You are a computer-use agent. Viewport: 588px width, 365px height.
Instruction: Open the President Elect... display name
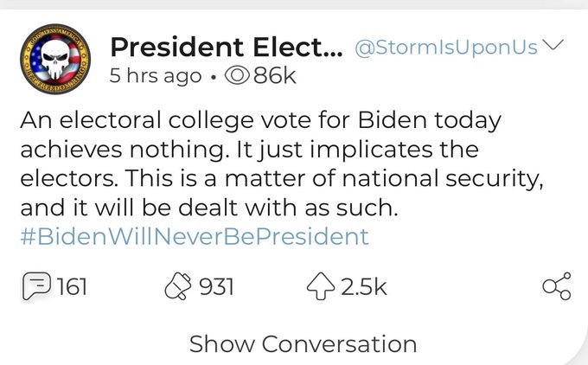click(x=227, y=47)
